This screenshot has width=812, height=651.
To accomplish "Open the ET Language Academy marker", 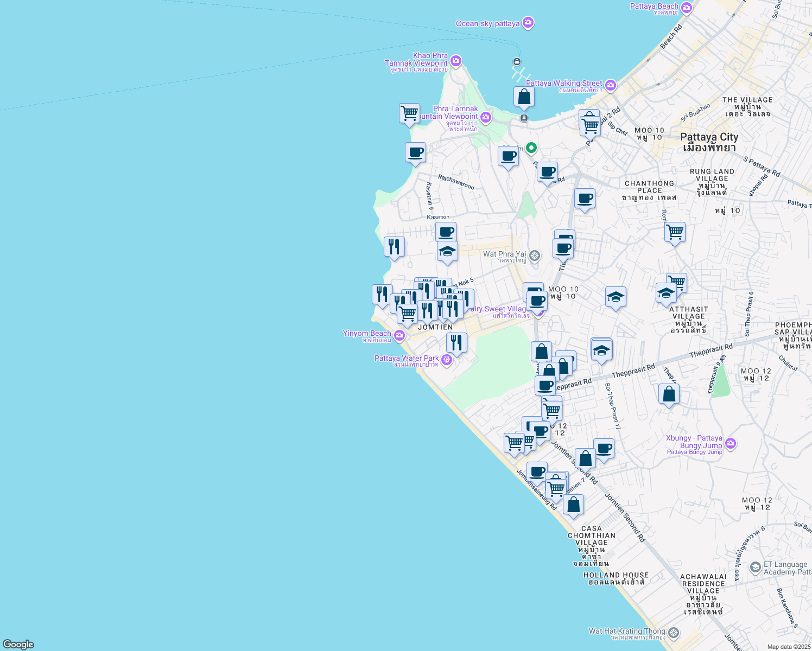I will [x=755, y=568].
